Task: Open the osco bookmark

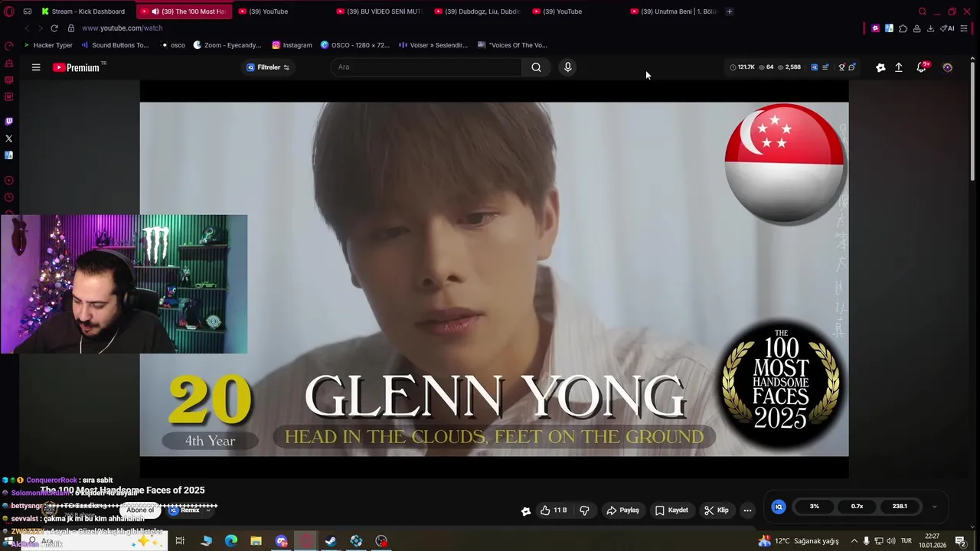Action: pyautogui.click(x=172, y=45)
